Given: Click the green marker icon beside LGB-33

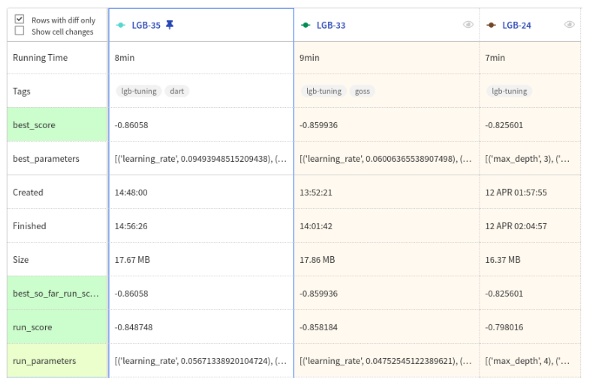Looking at the screenshot, I should click(305, 25).
